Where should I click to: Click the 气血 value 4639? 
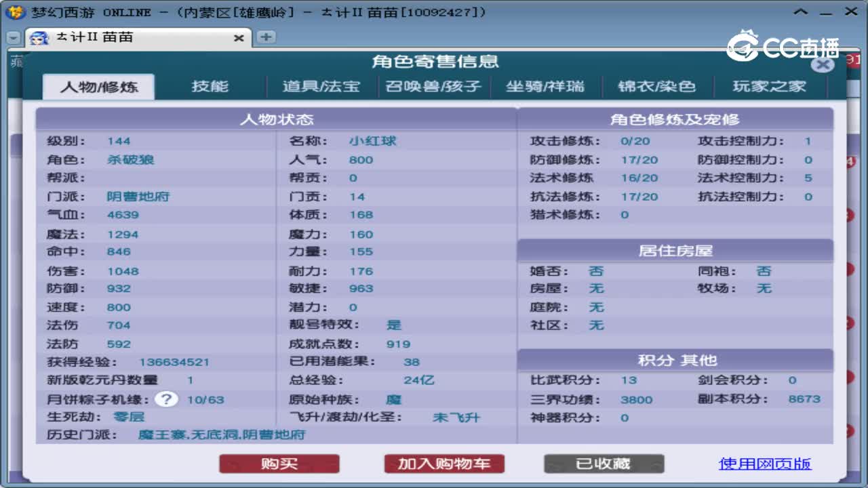(123, 214)
